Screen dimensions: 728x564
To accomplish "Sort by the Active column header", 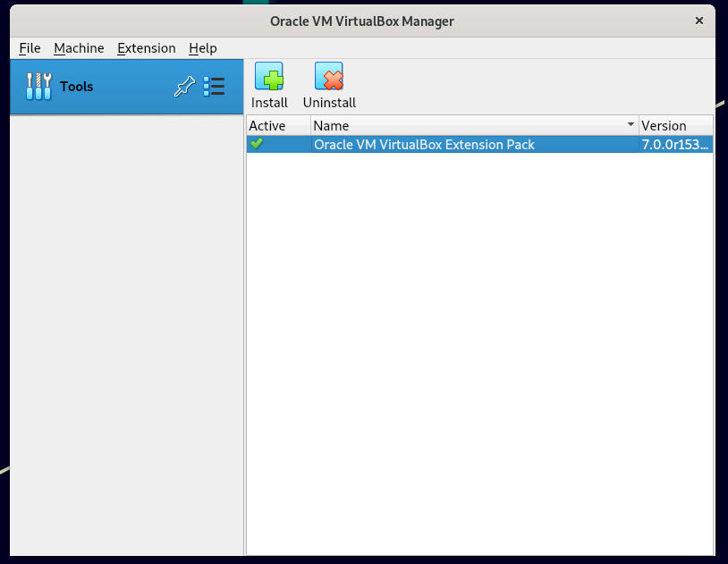I will [x=278, y=125].
